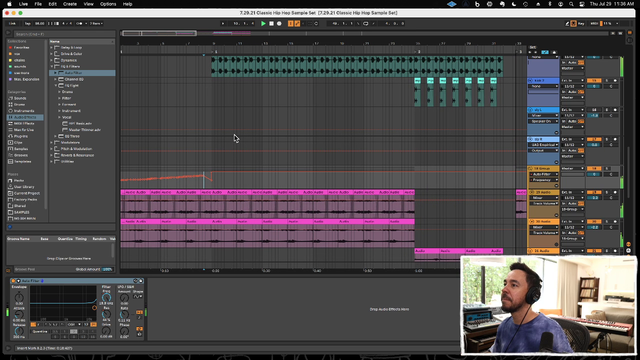Select Master Thinner.adv preset
640x360 pixels.
[x=84, y=130]
